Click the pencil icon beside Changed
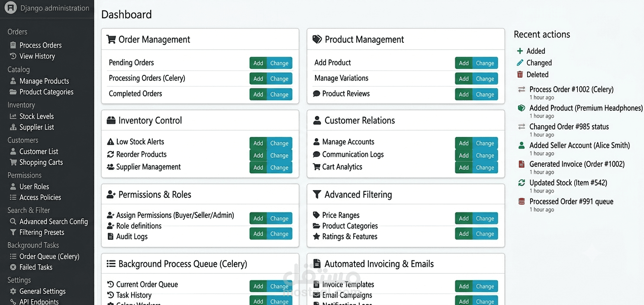Viewport: 644px width, 305px height. pos(520,63)
